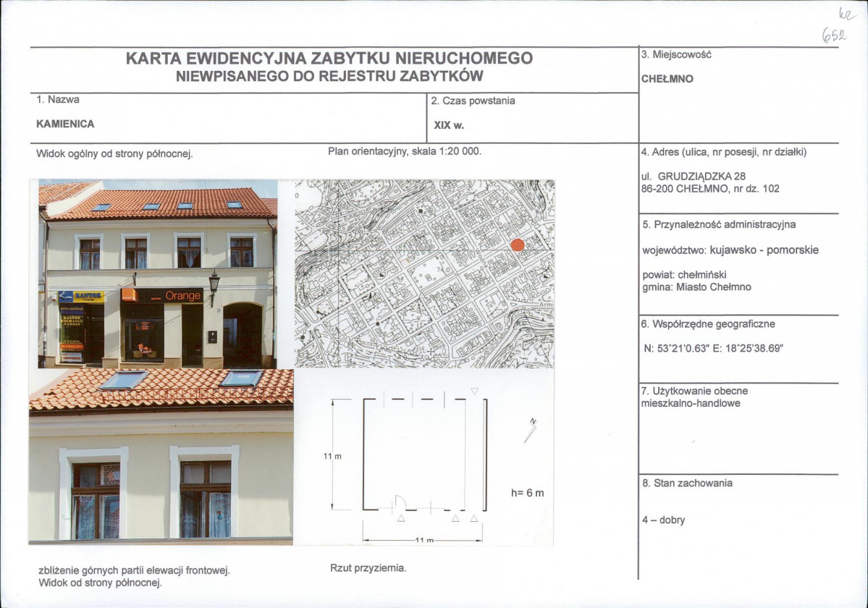Click the line 'powiat: chełmiński'
This screenshot has width=868, height=608.
[x=684, y=275]
